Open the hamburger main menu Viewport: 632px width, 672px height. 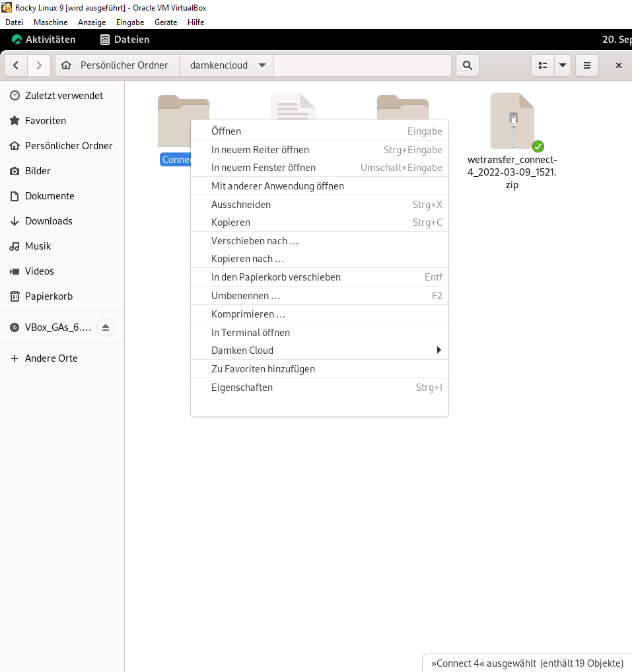point(587,65)
